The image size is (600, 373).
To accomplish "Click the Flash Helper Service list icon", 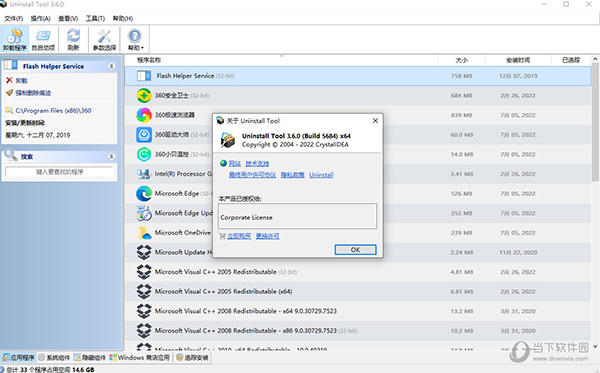I will [144, 76].
